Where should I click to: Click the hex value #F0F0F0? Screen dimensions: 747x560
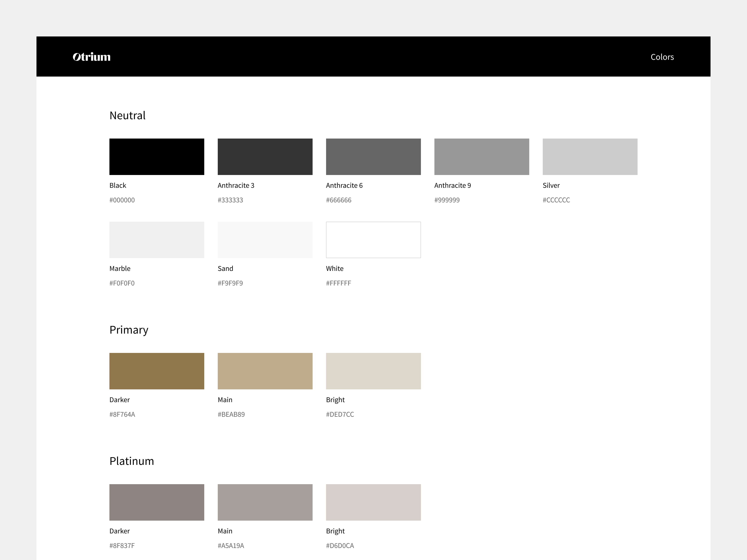click(x=122, y=283)
